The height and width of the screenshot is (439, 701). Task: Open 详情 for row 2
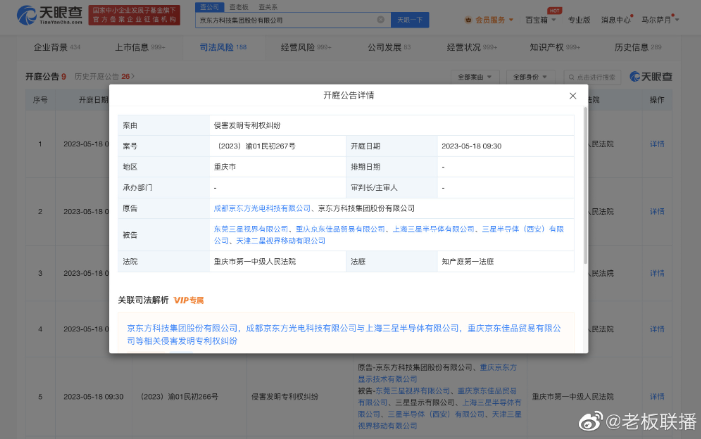coord(657,211)
